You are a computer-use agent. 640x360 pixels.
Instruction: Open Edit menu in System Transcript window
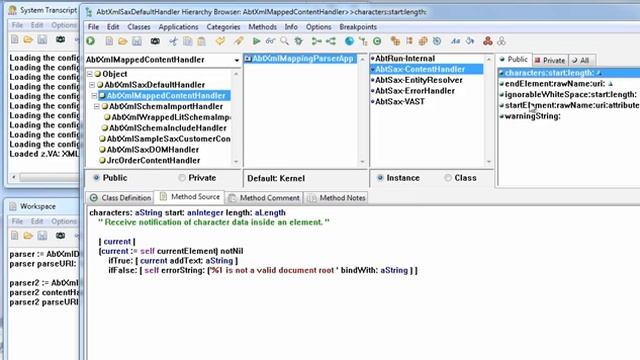[x=37, y=25]
